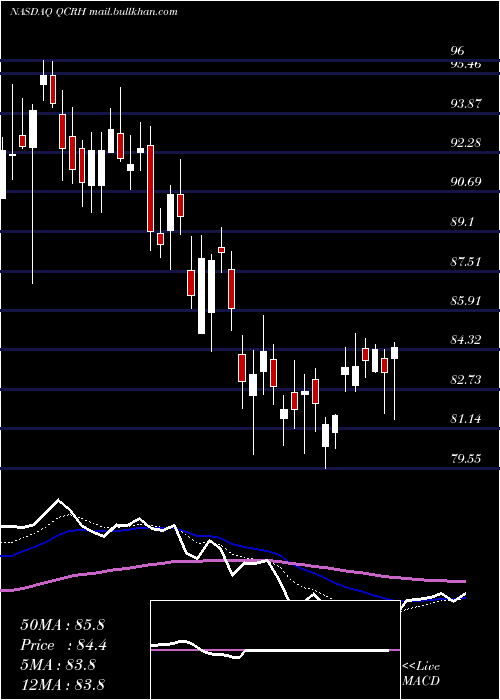Click the 50MA : 85.8 value
This screenshot has height=700, width=500.
(x=62, y=625)
